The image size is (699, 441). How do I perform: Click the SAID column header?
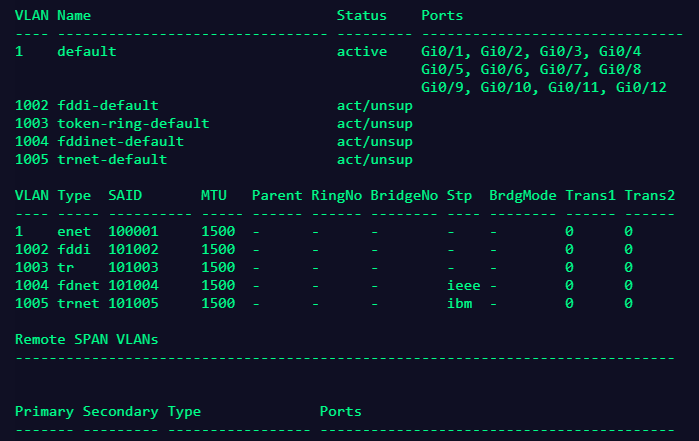[x=124, y=195]
